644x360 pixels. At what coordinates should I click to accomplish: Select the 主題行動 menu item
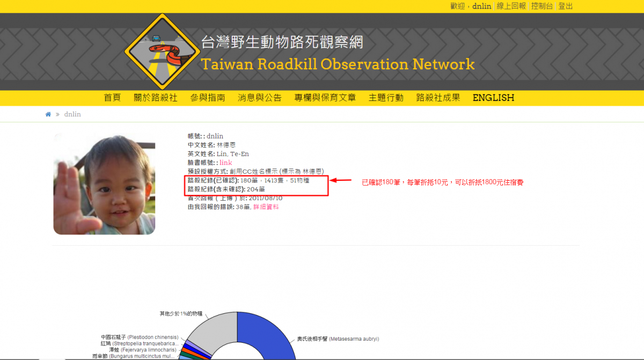coord(386,98)
